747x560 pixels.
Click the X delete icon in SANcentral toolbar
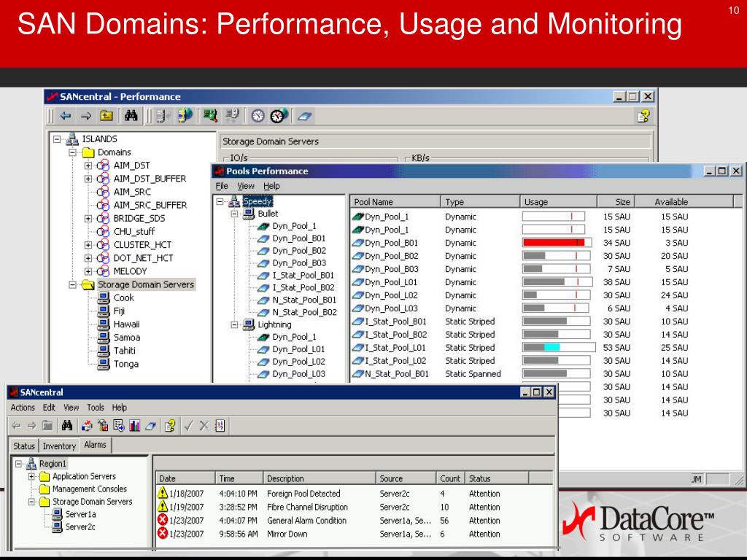[204, 426]
